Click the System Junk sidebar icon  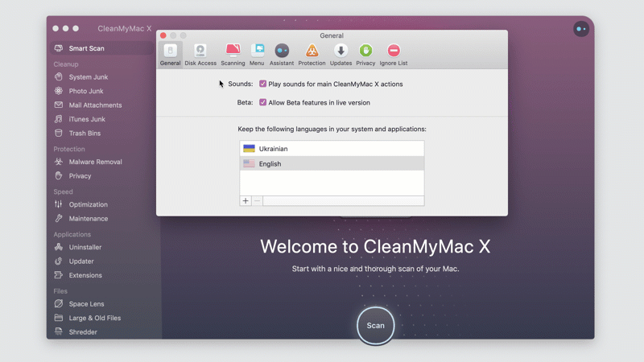59,76
